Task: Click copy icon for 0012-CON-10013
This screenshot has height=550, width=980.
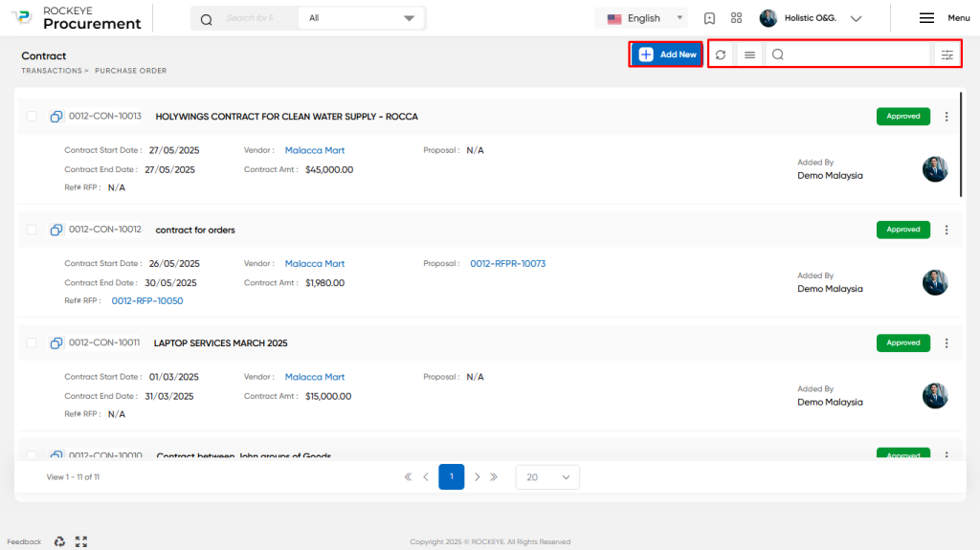Action: click(x=56, y=117)
